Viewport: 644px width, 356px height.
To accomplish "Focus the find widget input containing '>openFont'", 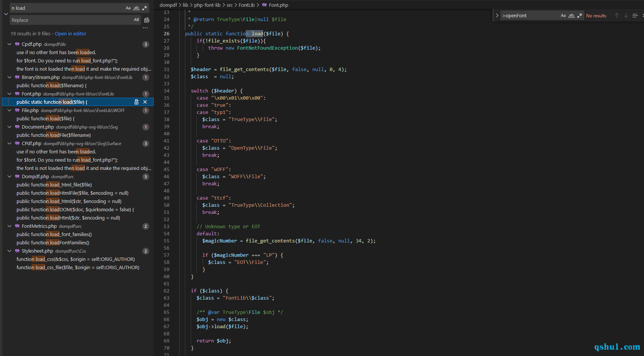I will coord(530,15).
